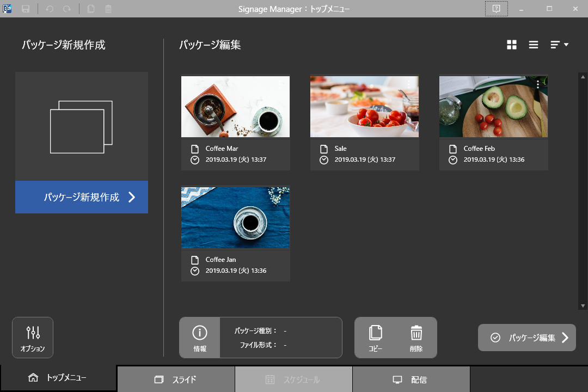Open the sort order dropdown

[x=559, y=45]
